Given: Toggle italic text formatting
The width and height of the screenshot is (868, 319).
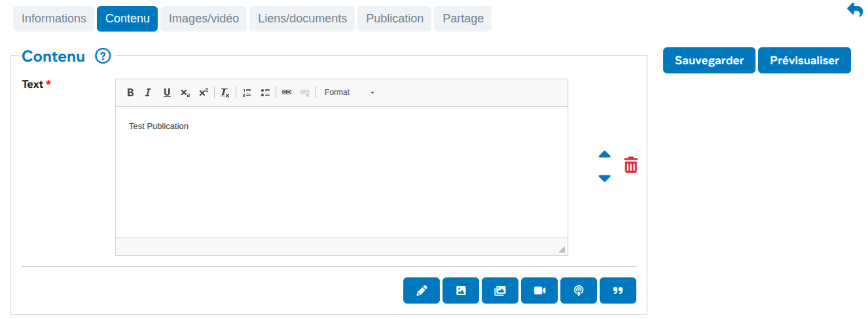Looking at the screenshot, I should click(148, 93).
